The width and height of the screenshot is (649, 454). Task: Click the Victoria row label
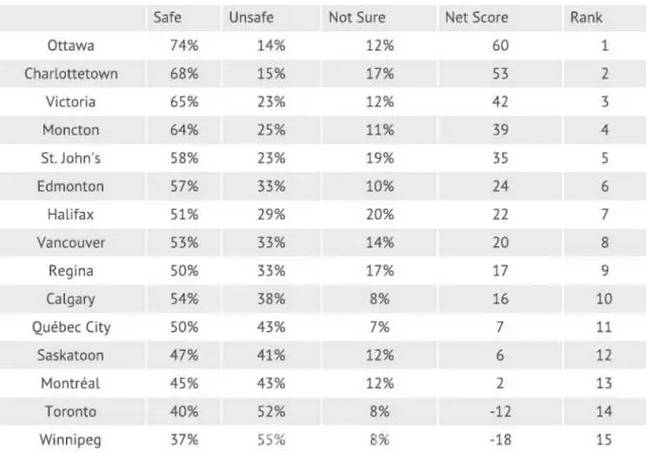coord(71,102)
